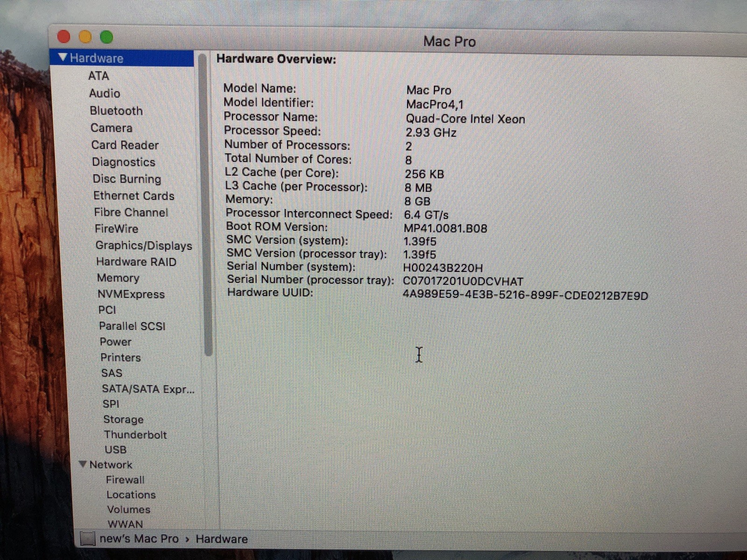Image resolution: width=747 pixels, height=560 pixels.
Task: Click the "SMC Version (system):" label
Action: pyautogui.click(x=287, y=240)
